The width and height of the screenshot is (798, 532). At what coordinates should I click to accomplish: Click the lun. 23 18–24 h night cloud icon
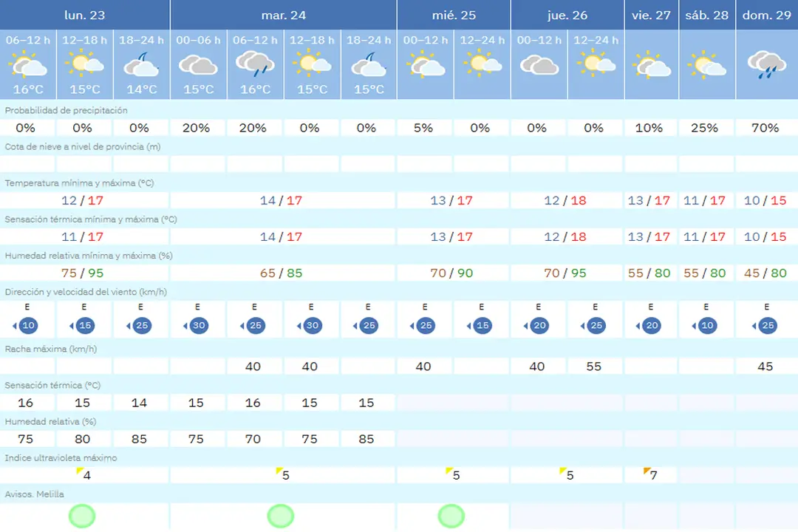click(141, 64)
